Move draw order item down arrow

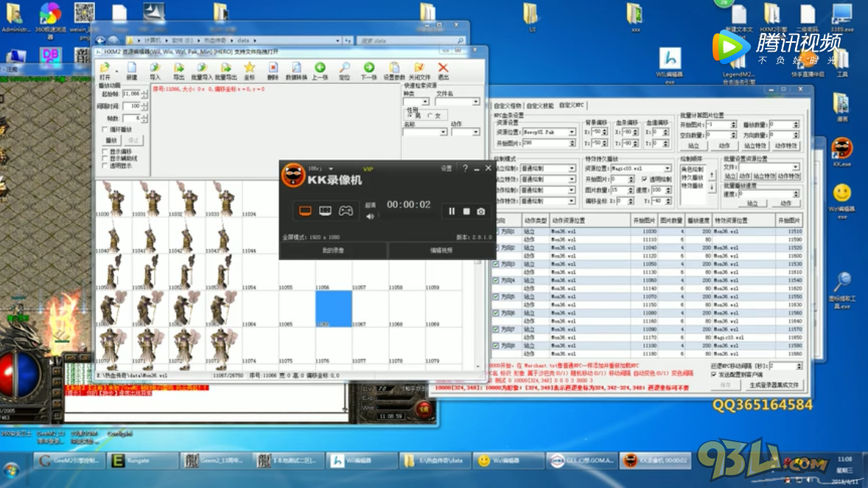(712, 187)
